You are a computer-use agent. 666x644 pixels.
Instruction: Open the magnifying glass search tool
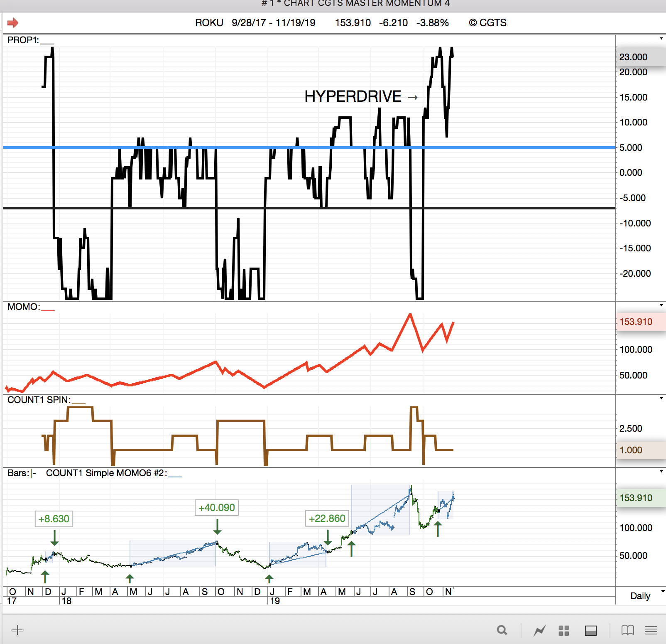pos(502,630)
